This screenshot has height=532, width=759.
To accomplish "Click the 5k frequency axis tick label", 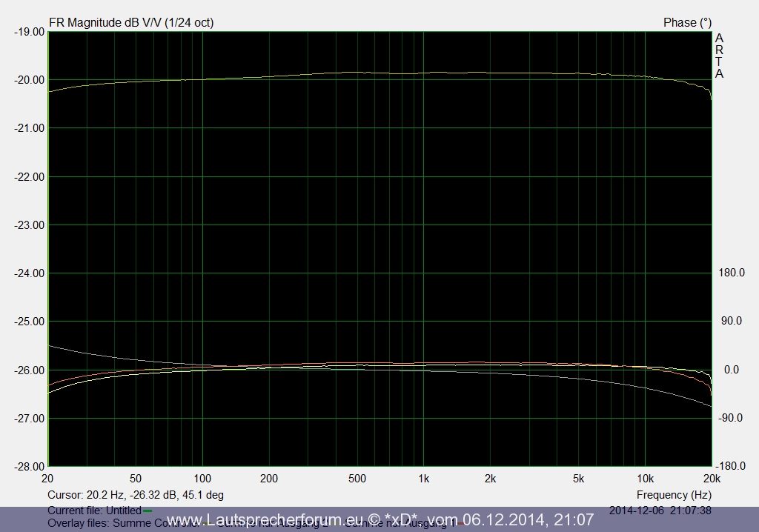I will pos(578,479).
